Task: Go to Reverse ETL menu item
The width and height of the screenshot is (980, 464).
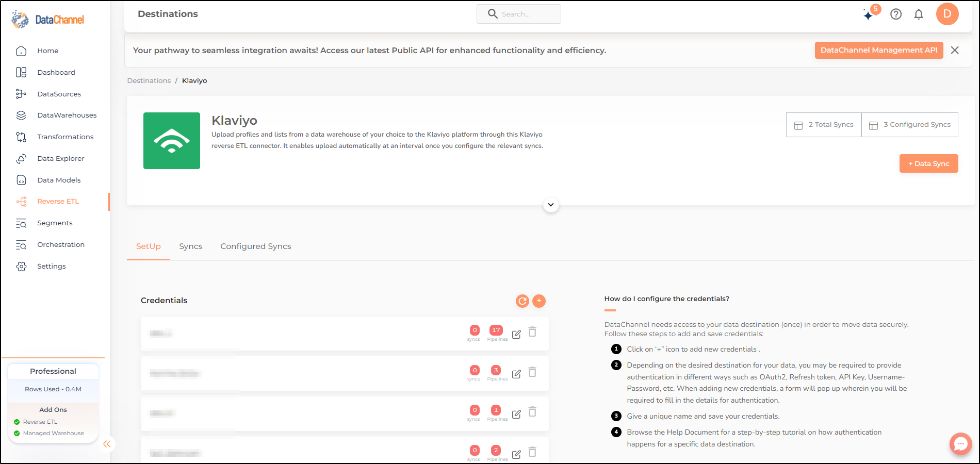Action: click(x=58, y=202)
